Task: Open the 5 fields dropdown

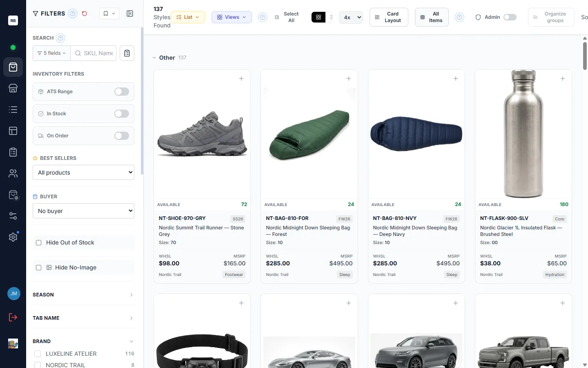Action: pyautogui.click(x=51, y=53)
